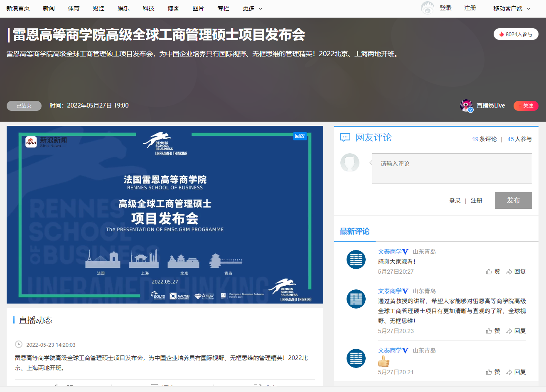
Task: Click the 19条评论 count
Action: click(484, 139)
